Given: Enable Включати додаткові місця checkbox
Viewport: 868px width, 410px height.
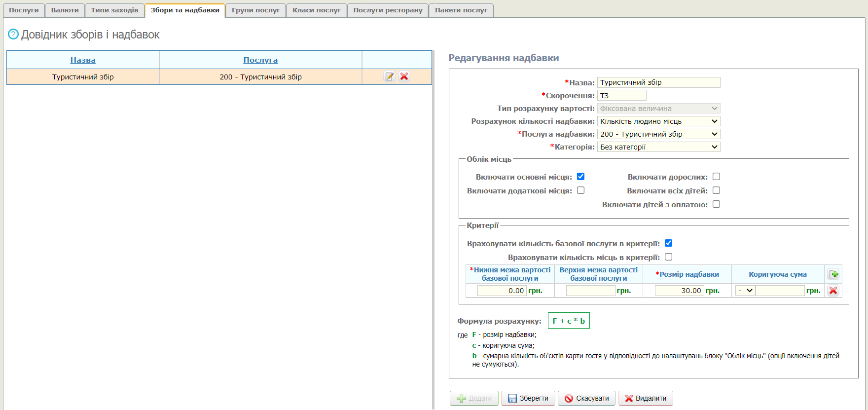Looking at the screenshot, I should pos(581,190).
